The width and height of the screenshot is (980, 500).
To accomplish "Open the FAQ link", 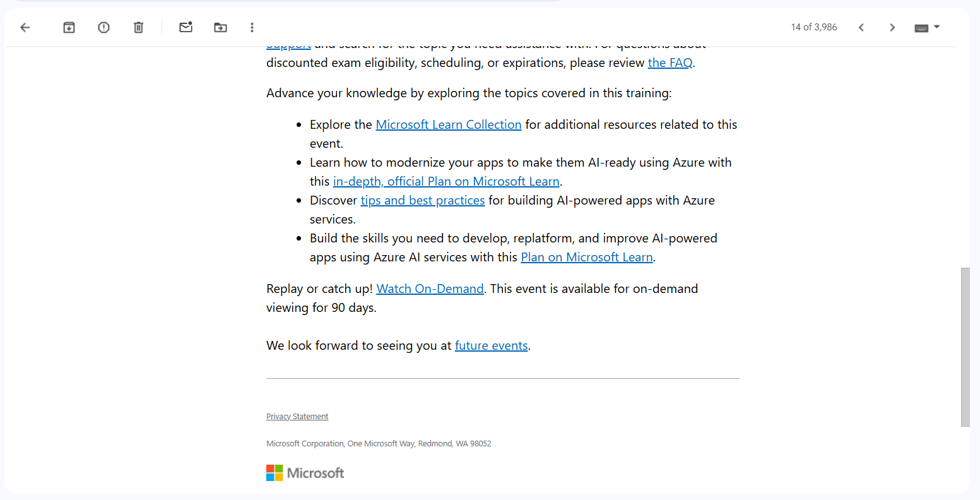I will (x=670, y=62).
